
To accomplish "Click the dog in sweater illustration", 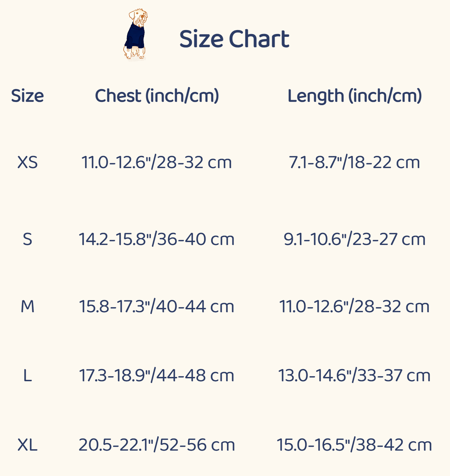I will 135,35.
